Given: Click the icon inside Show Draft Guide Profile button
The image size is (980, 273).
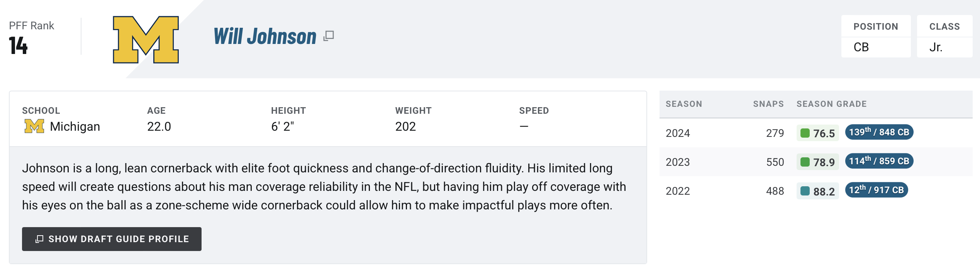Looking at the screenshot, I should point(39,239).
